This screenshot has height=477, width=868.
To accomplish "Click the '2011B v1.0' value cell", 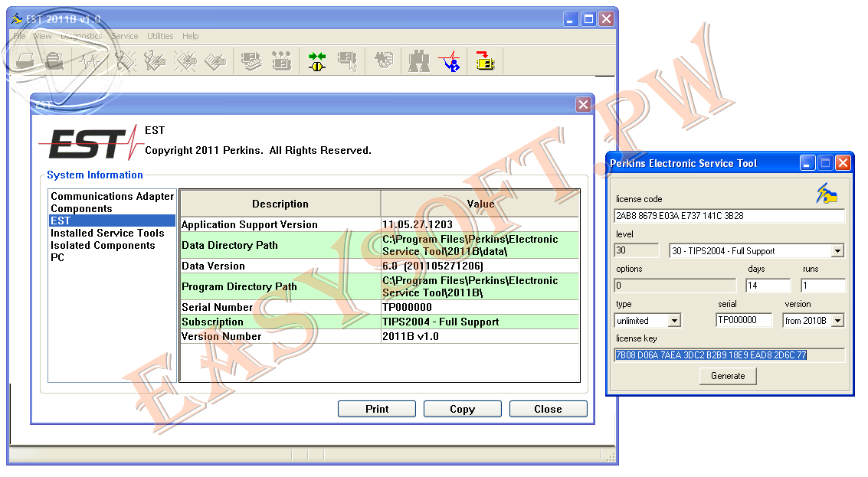I will click(480, 336).
